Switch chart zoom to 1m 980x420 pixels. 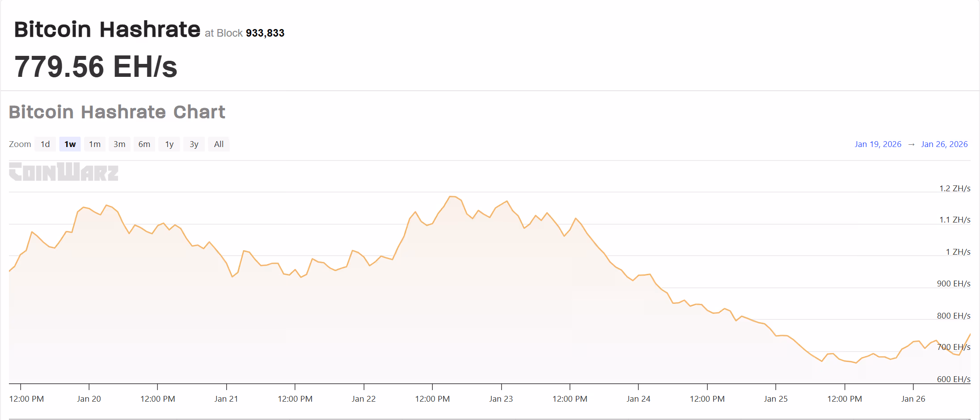[x=95, y=144]
